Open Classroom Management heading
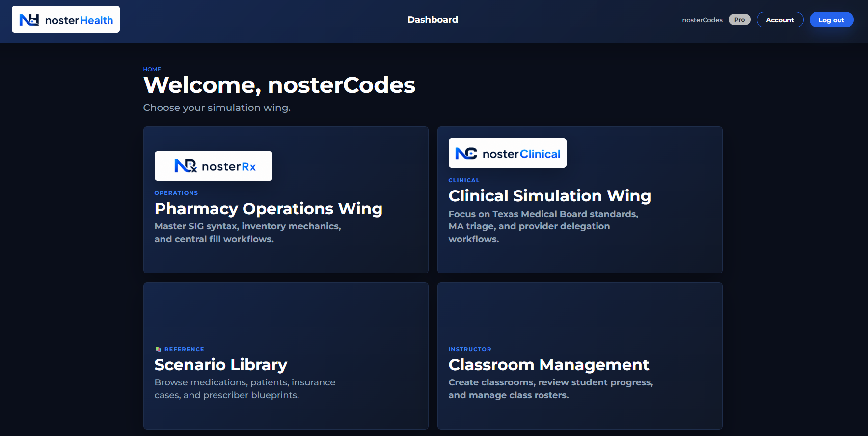 click(x=549, y=365)
